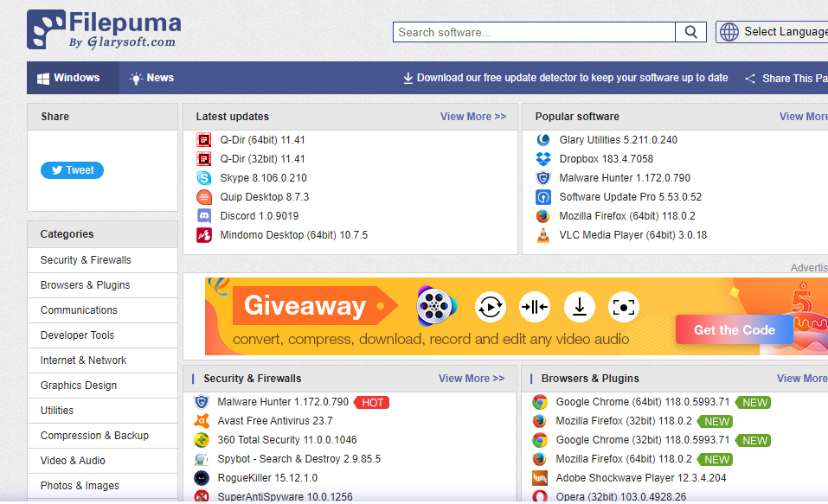828x504 pixels.
Task: Click the globe language icon
Action: click(x=729, y=32)
